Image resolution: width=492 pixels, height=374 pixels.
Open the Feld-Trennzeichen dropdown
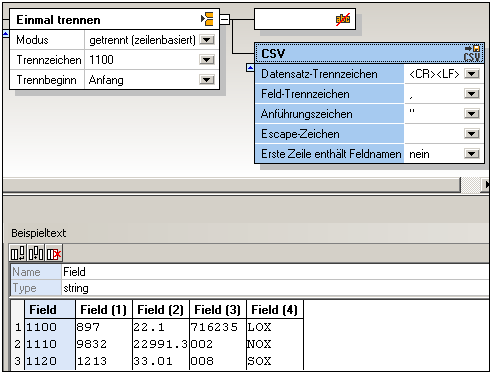click(472, 94)
